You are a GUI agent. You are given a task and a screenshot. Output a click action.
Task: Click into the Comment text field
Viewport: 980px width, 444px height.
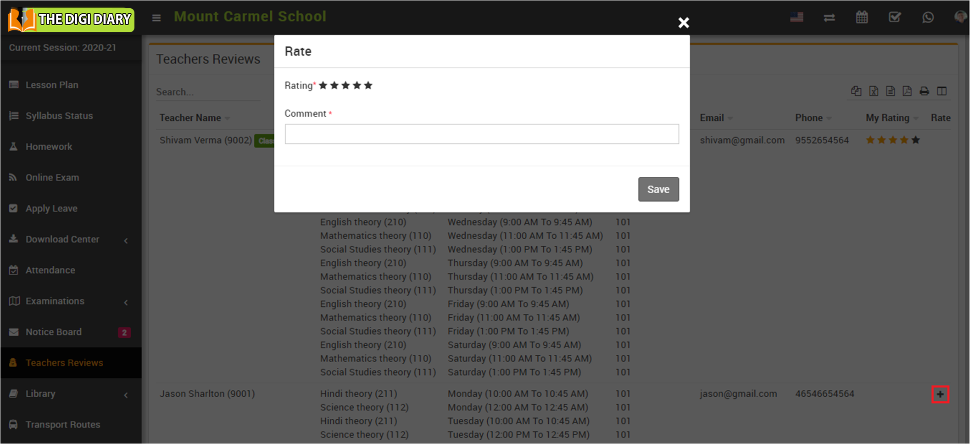(x=481, y=134)
